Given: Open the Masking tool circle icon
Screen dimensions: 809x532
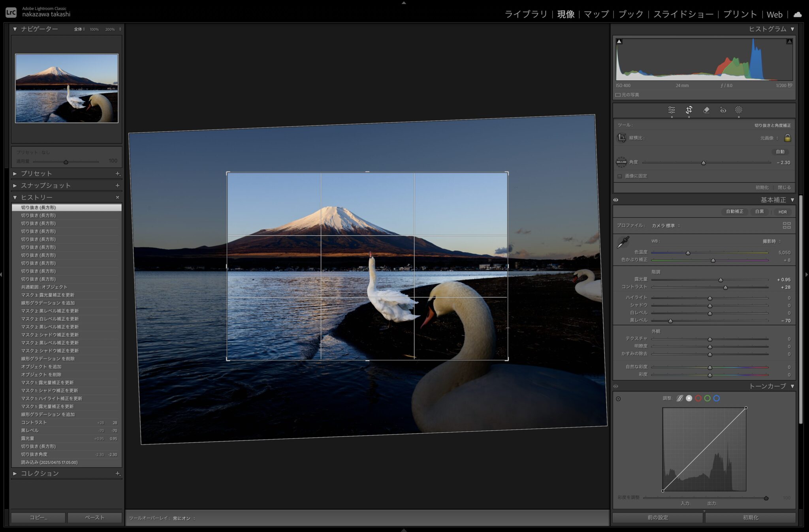Looking at the screenshot, I should tap(739, 110).
